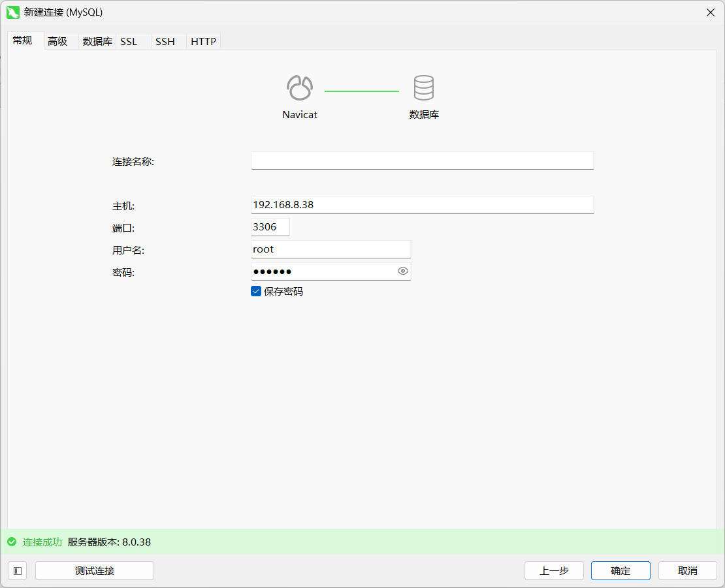The image size is (725, 588).
Task: Switch to the 高级 tab
Action: tap(57, 41)
